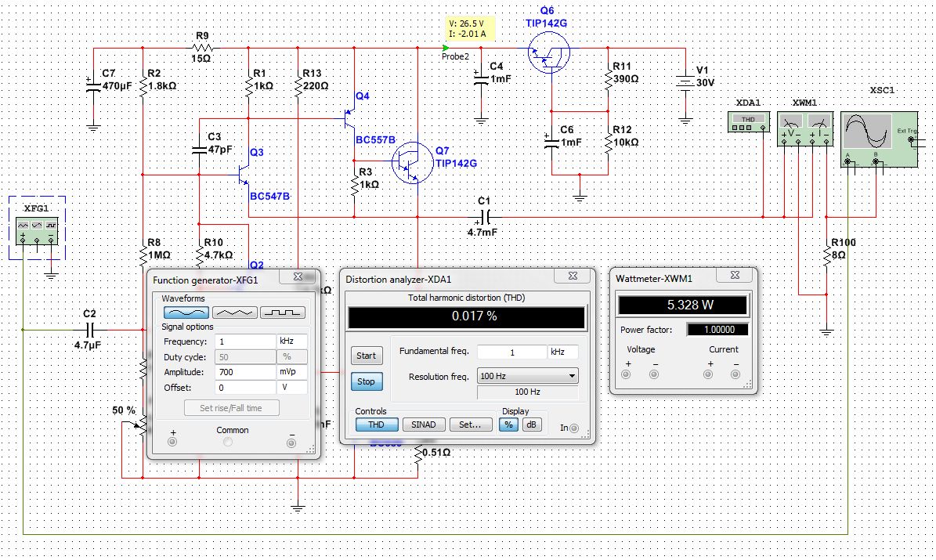
Task: Click the 0.017 % THD readout
Action: click(x=466, y=317)
